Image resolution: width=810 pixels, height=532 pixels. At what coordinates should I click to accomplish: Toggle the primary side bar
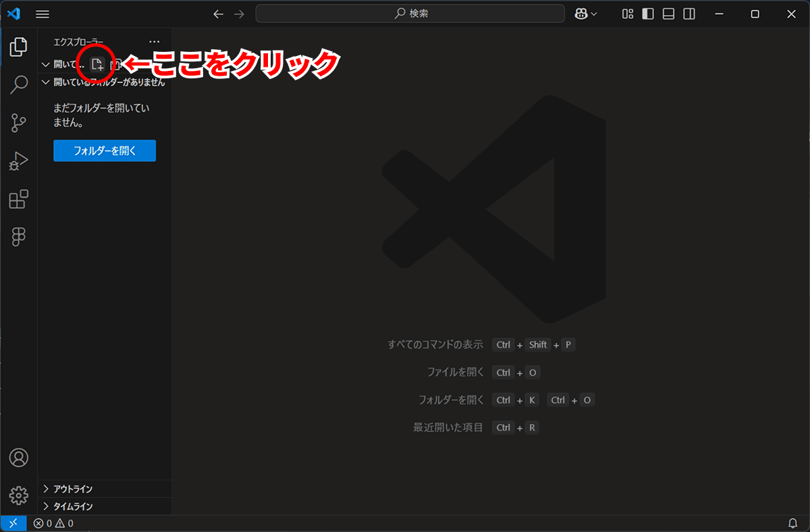click(648, 14)
